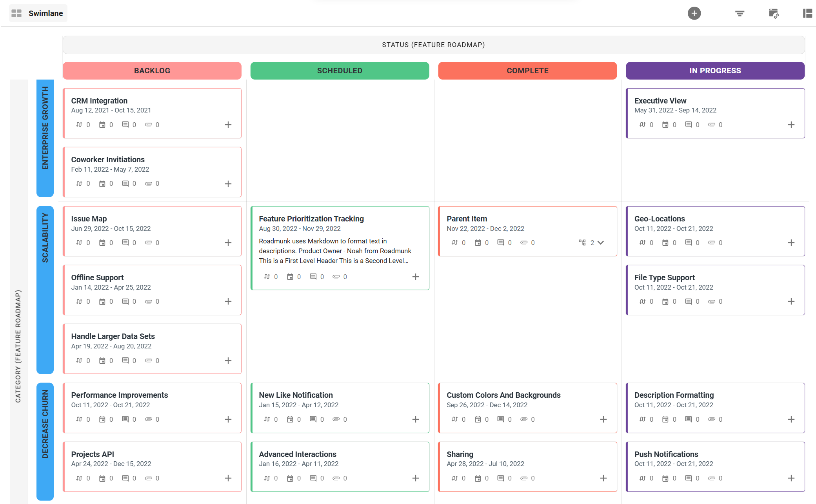Click the SCHEDULED column header
The width and height of the screenshot is (816, 504).
pyautogui.click(x=340, y=71)
